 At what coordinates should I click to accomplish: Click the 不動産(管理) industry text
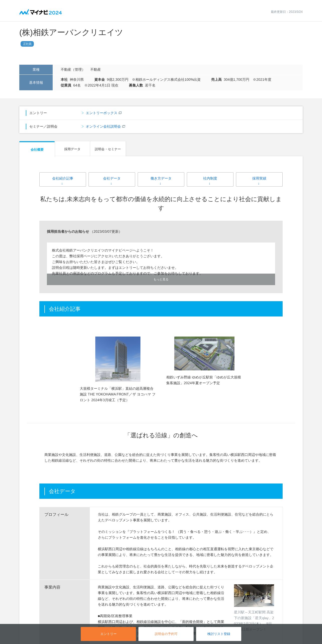73,69
